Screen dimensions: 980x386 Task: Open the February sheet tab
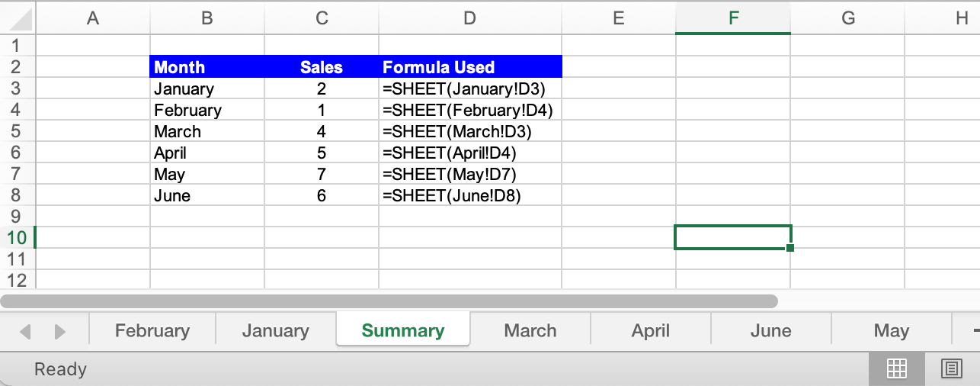152,330
